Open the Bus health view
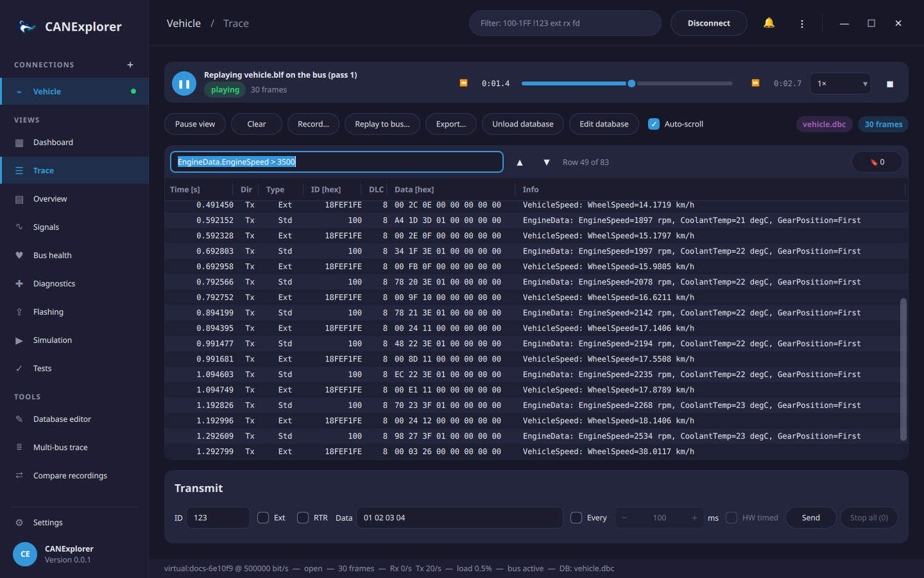924x578 pixels. pos(74,256)
